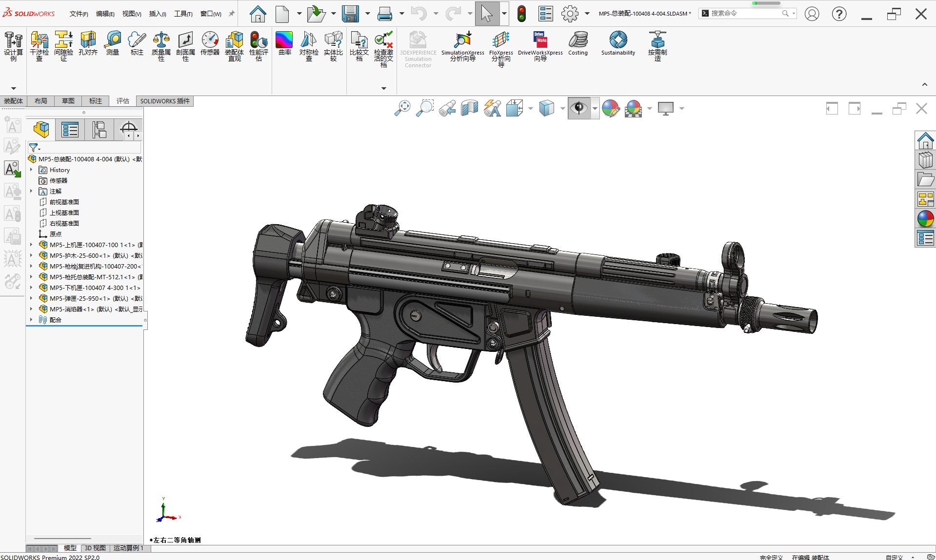
Task: Open the Sustainability tool
Action: click(618, 44)
